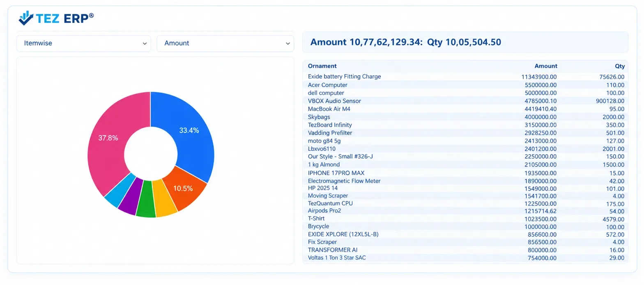Screen dimensions: 644x285
Task: Select the Acer Computer row
Action: [465, 85]
